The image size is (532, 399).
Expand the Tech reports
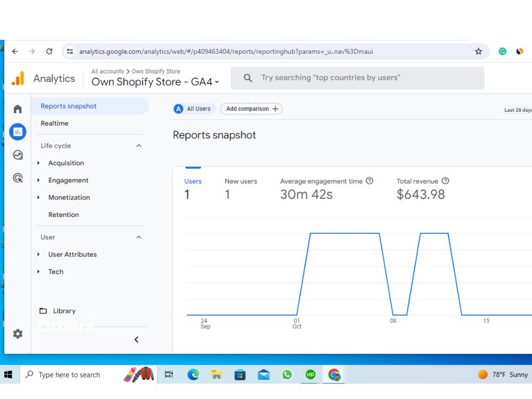(x=38, y=272)
